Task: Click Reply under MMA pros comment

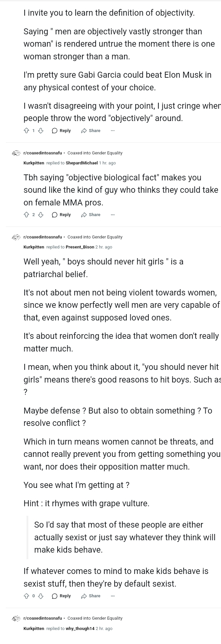Action: coord(61,215)
